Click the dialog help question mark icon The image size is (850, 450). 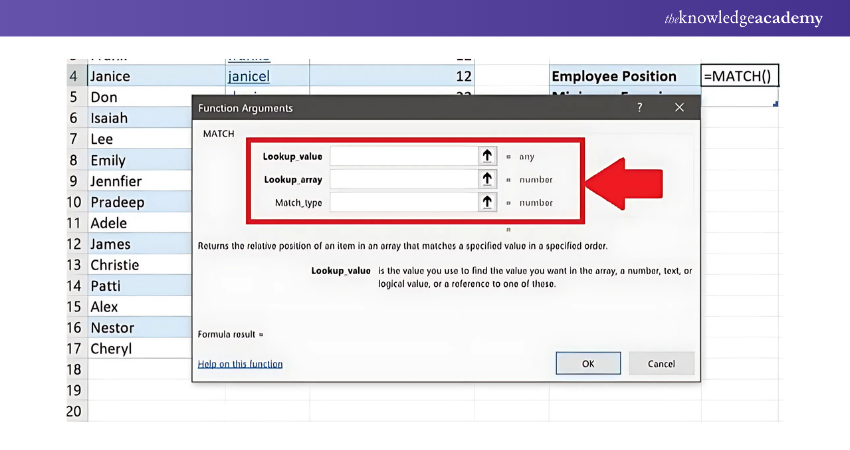coord(640,107)
